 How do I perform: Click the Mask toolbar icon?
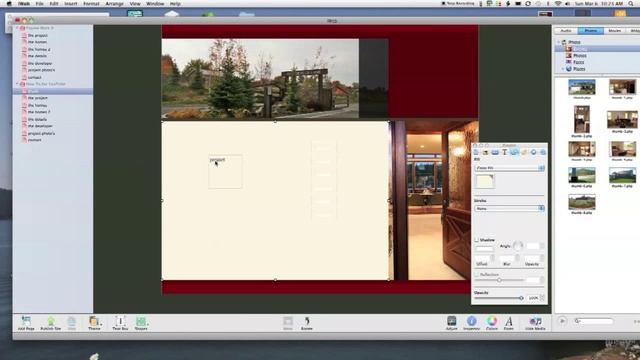pos(288,322)
